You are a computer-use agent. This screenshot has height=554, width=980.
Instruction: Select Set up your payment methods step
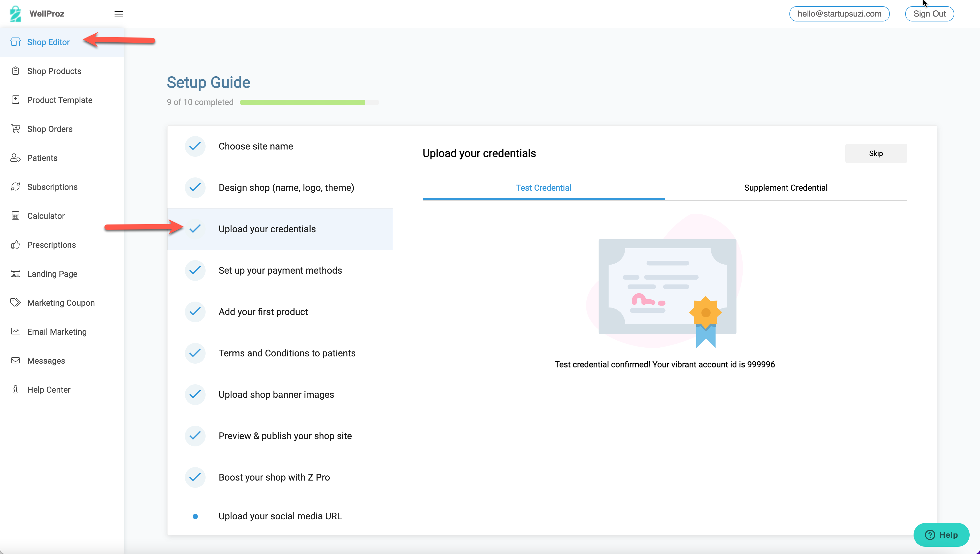click(x=280, y=271)
